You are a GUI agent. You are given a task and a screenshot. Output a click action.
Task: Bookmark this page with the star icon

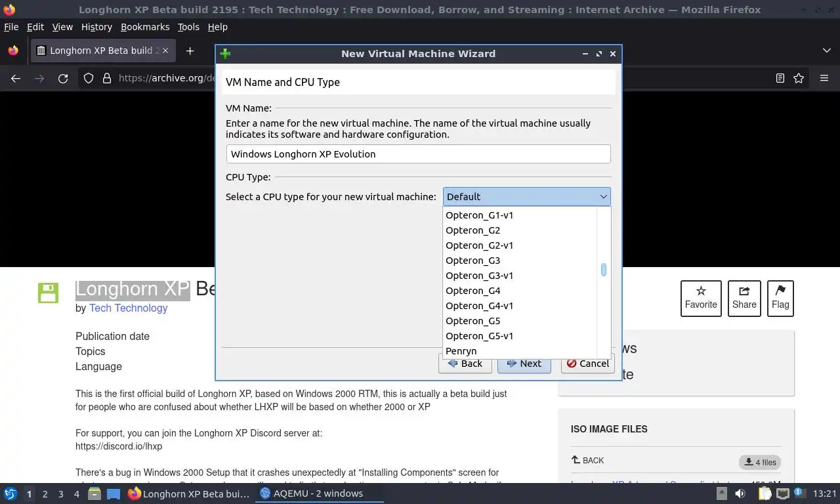pos(799,78)
